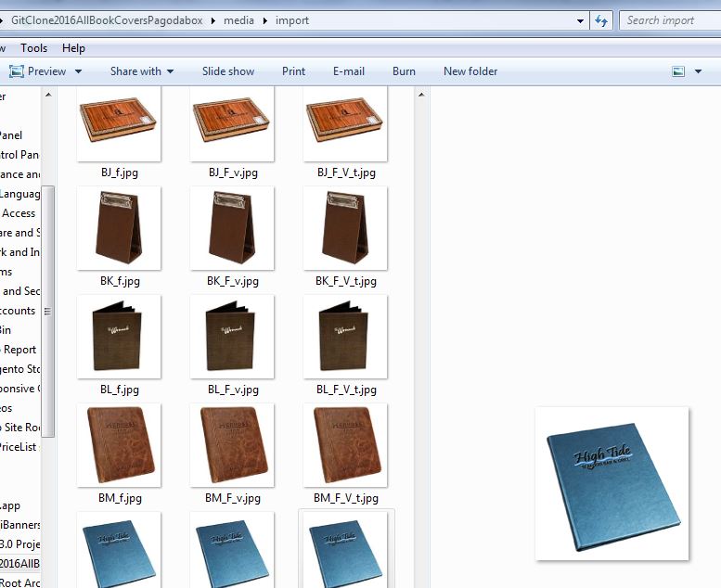The width and height of the screenshot is (721, 588).
Task: Click the large High Tide preview image
Action: click(612, 483)
